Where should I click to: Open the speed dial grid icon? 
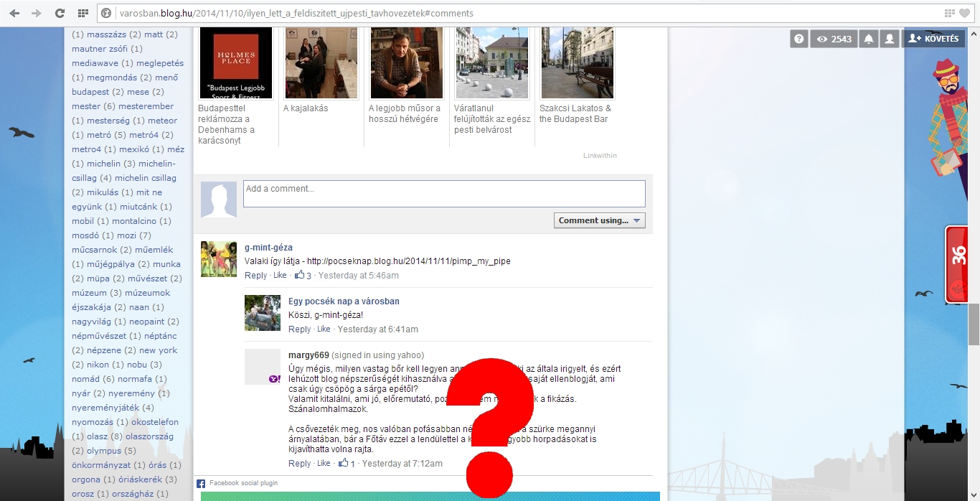tap(83, 13)
